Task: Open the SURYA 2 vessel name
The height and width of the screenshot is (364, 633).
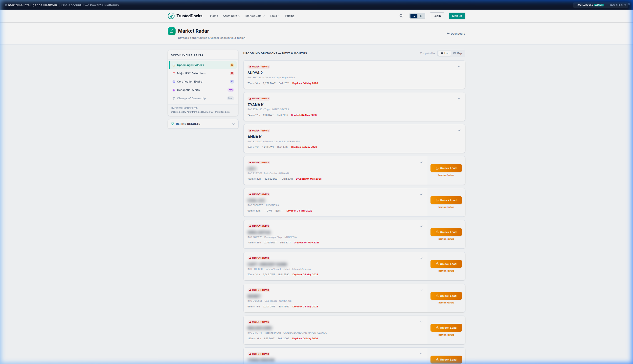Action: click(255, 73)
